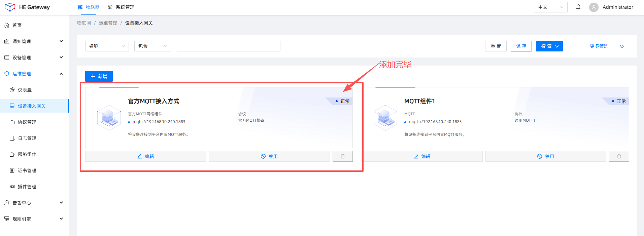Click the 设备接入网关 monitor icon
The height and width of the screenshot is (236, 644).
pos(12,106)
